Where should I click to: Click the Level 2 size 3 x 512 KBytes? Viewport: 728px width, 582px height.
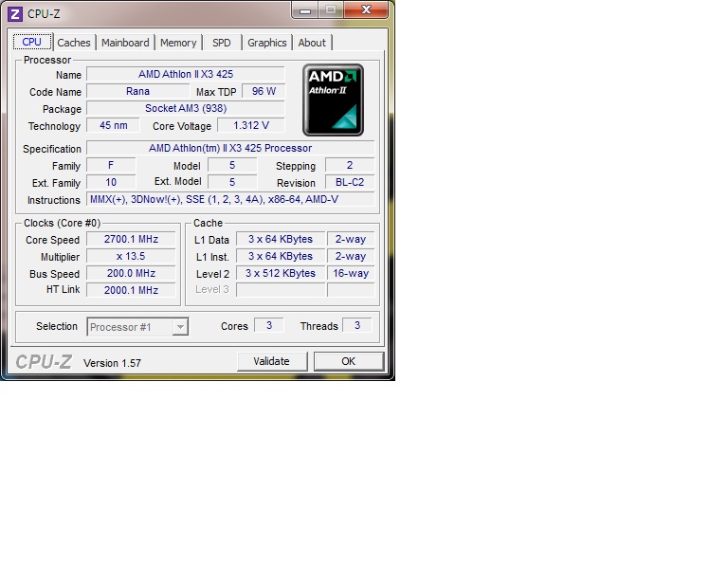tap(281, 273)
